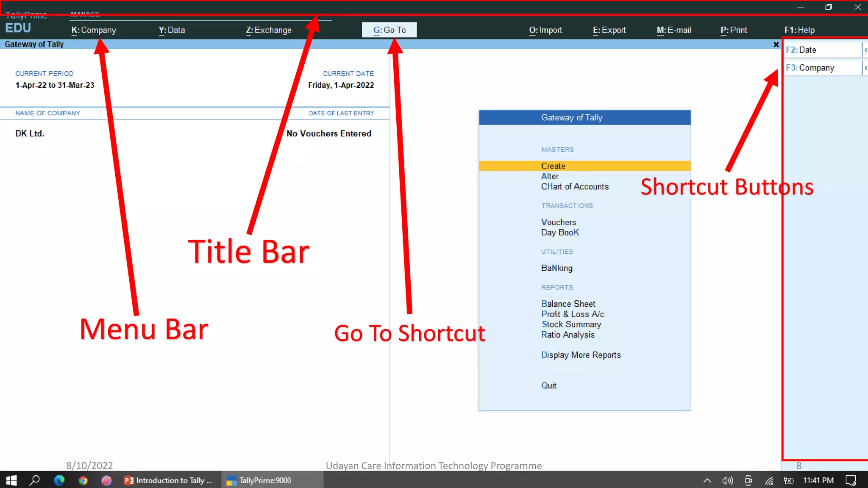The height and width of the screenshot is (488, 868).
Task: Open the Wi-Fi network icon
Action: (769, 480)
